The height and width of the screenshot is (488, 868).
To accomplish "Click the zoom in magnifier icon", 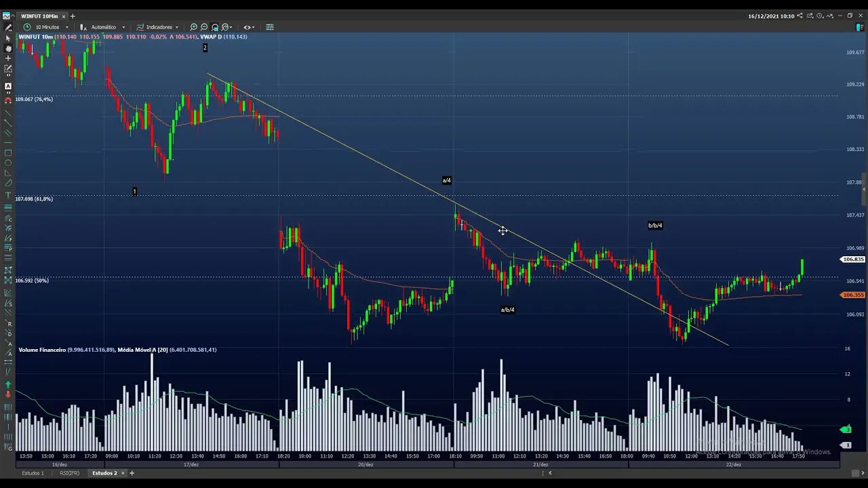I will [x=193, y=27].
